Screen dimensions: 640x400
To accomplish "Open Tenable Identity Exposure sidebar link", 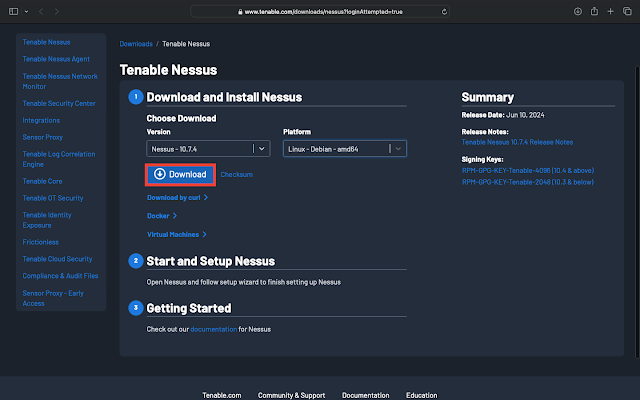I will (x=47, y=220).
